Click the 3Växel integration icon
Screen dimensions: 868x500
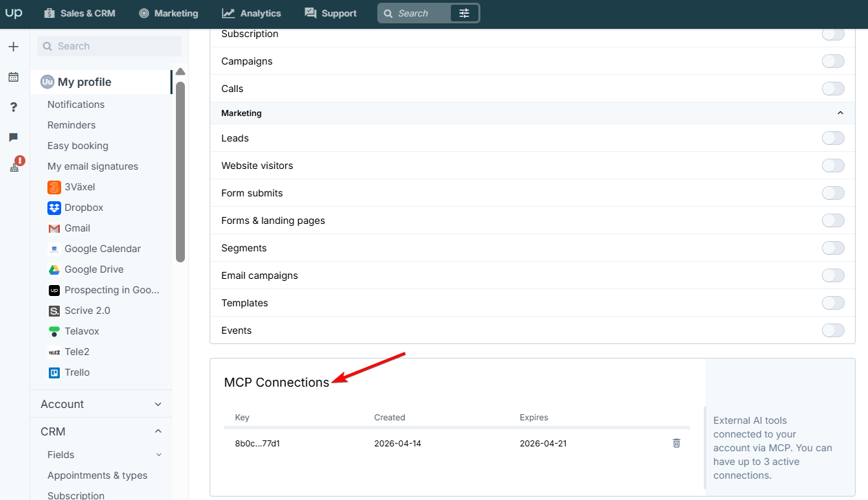point(54,187)
